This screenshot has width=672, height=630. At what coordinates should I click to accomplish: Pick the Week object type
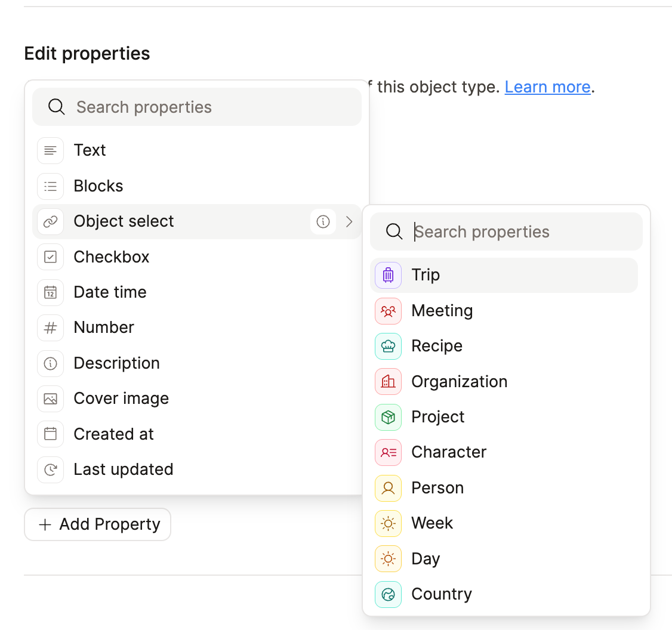[432, 523]
